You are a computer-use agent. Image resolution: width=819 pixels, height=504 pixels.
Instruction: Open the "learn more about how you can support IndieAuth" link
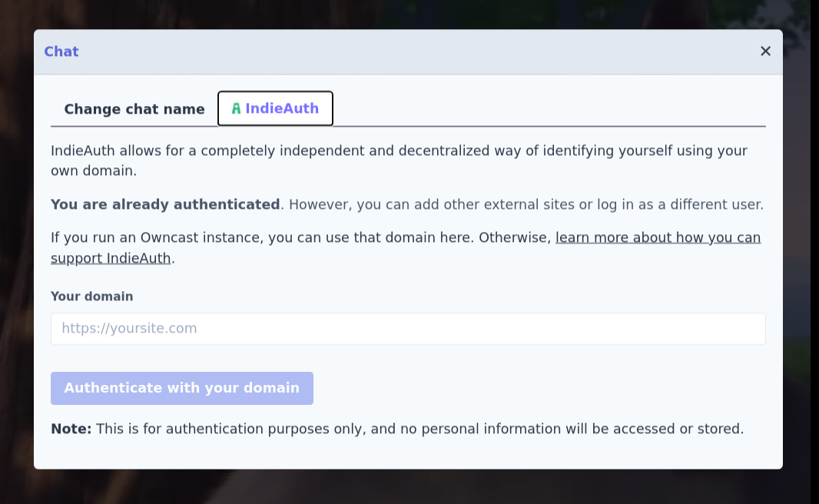pyautogui.click(x=658, y=237)
